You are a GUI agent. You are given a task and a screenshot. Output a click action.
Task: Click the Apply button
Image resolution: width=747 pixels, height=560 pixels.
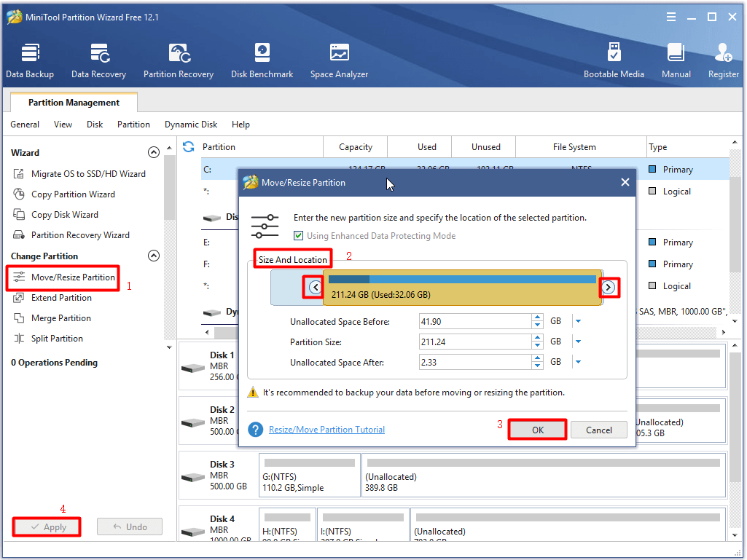pos(47,527)
